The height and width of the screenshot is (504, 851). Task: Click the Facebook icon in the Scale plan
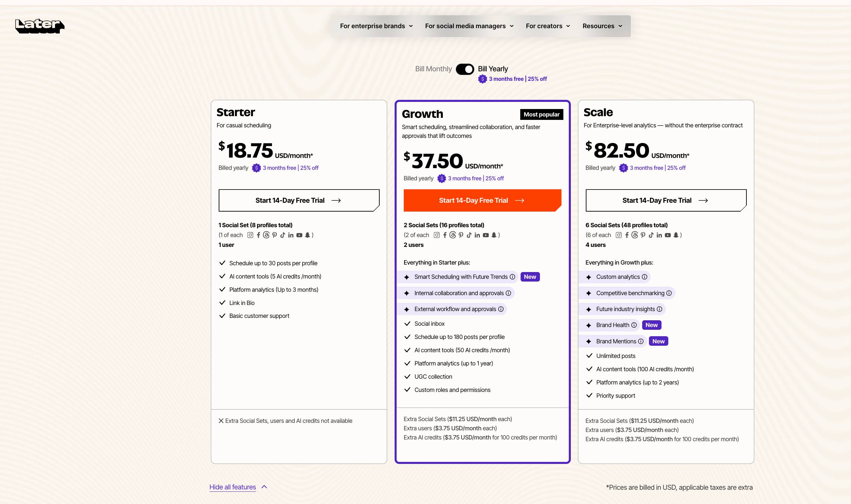point(627,235)
